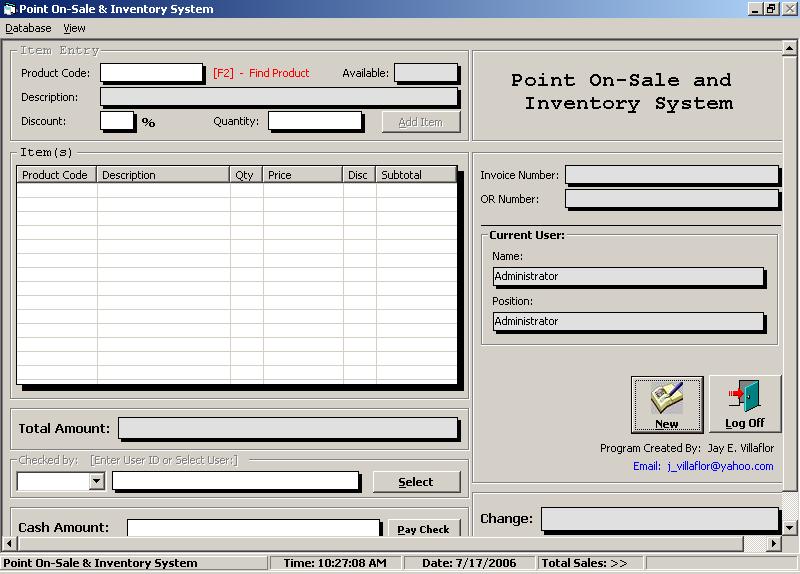Click the vertical scrollbar down arrow
This screenshot has height=574, width=800.
(790, 527)
